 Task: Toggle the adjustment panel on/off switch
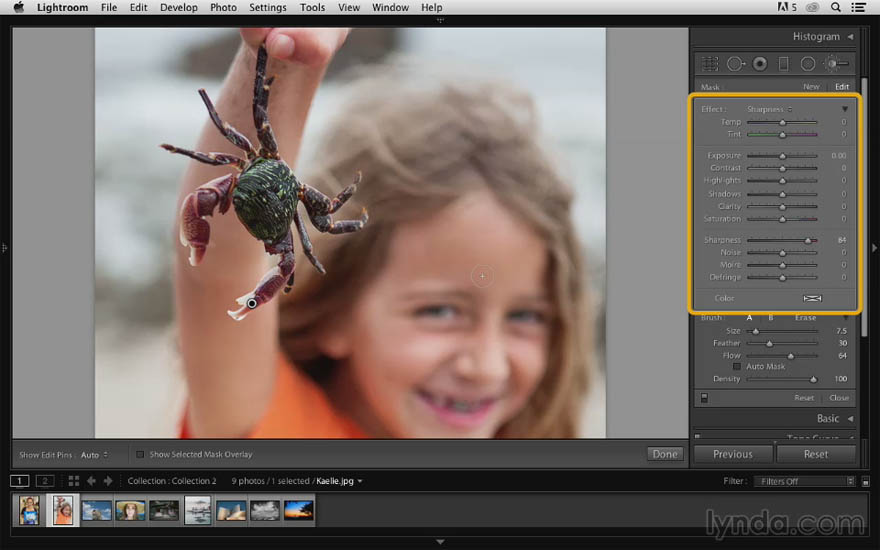tap(704, 398)
